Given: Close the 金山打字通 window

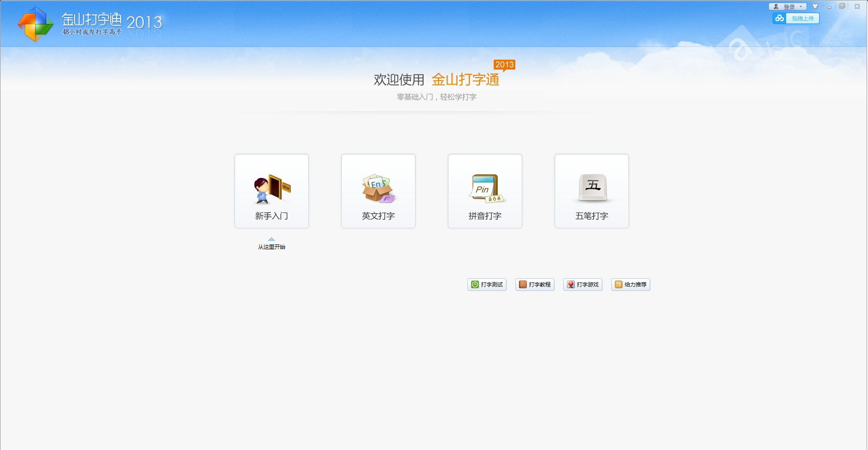Looking at the screenshot, I should (857, 6).
